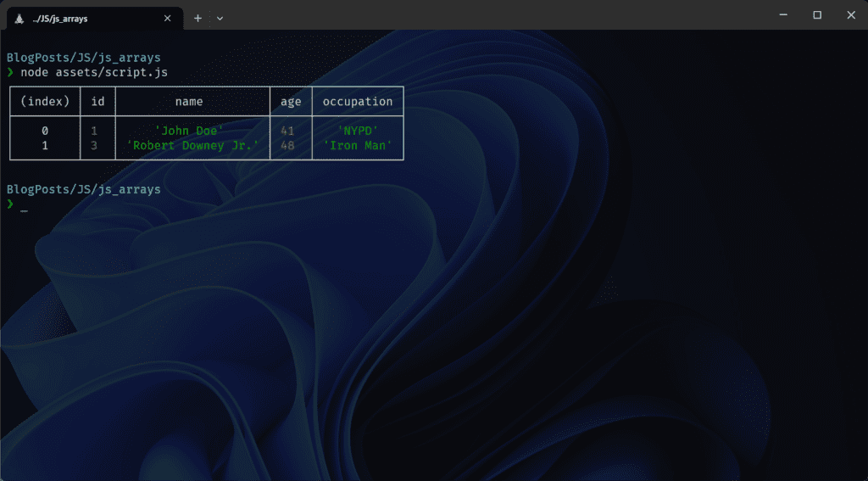The width and height of the screenshot is (868, 481).
Task: Click the first 'BlogPosts/JS/js_arrays' path line
Action: pyautogui.click(x=84, y=57)
